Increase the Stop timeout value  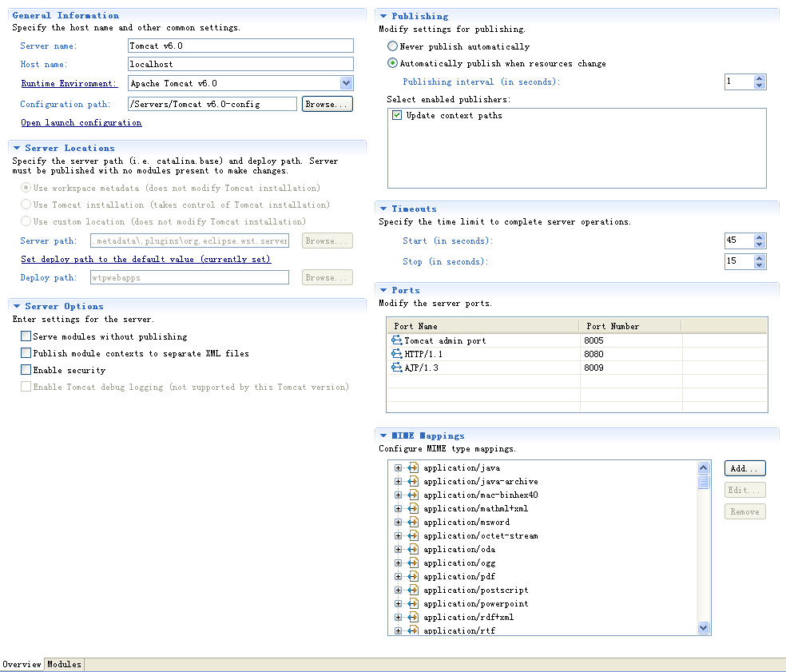(x=760, y=258)
